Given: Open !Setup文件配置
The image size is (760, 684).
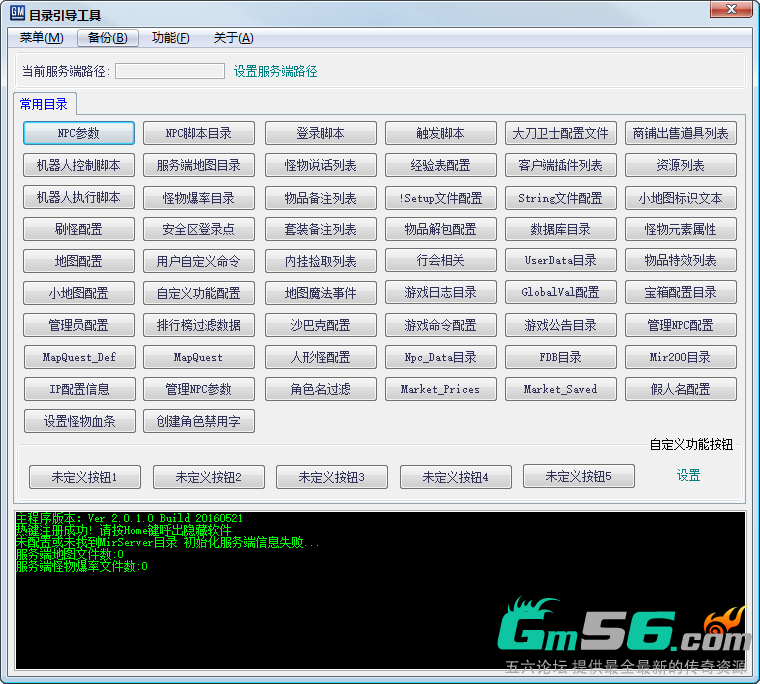Looking at the screenshot, I should click(x=441, y=198).
